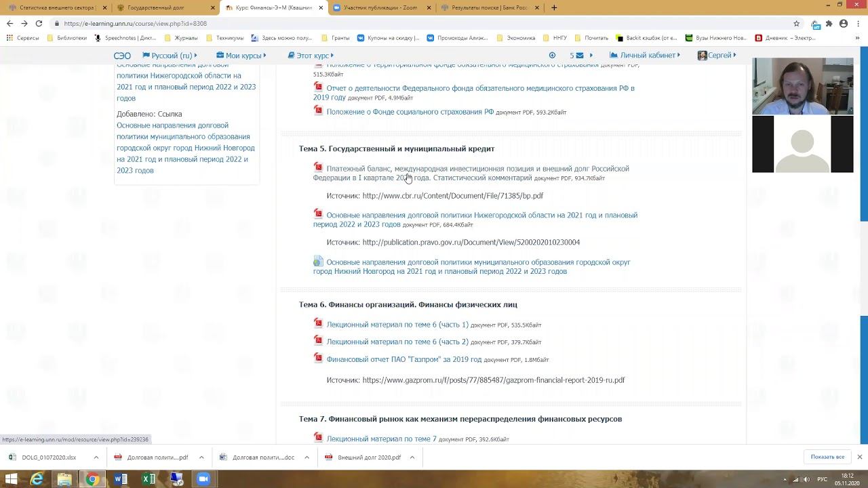This screenshot has width=868, height=488.
Task: Click the speaker webcam video thumbnail
Action: 802,86
